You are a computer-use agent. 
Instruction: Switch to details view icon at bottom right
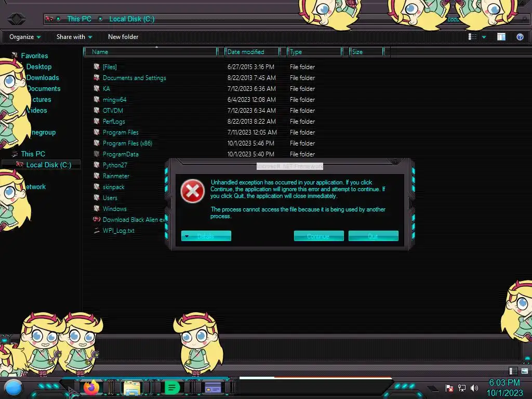[x=513, y=371]
